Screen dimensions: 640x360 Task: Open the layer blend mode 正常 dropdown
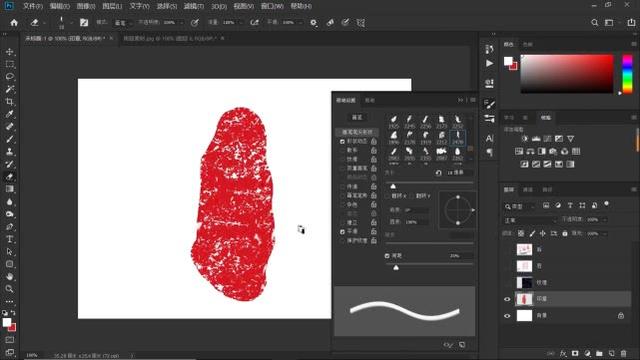coord(530,220)
